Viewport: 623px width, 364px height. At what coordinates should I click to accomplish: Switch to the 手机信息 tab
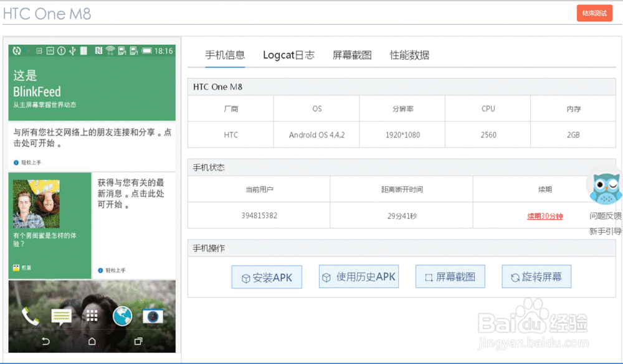[x=225, y=55]
